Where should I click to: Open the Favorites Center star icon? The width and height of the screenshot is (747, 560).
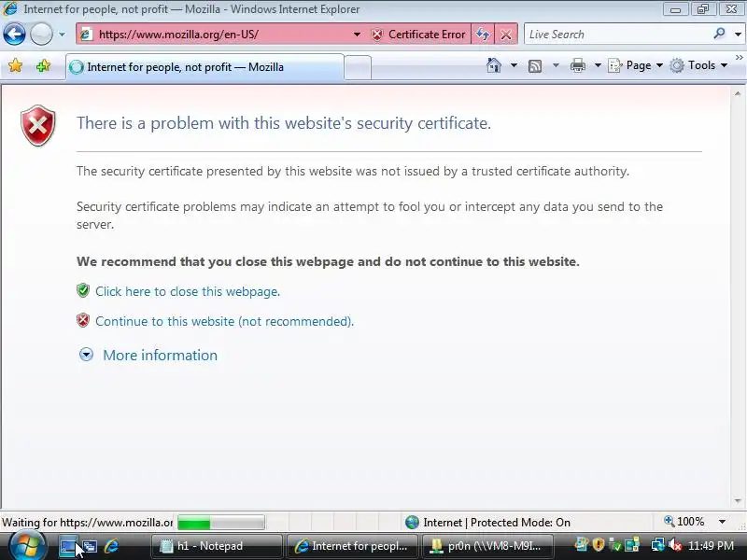click(15, 65)
